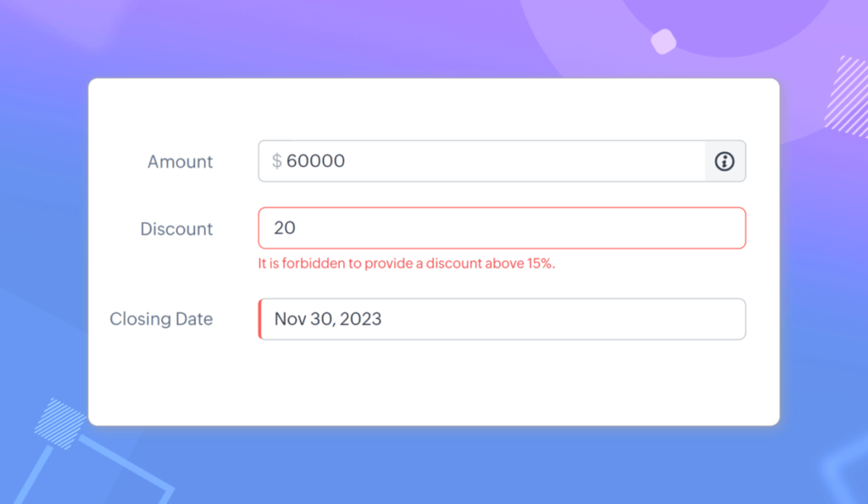Viewport: 868px width, 504px height.
Task: Select the Discount input showing 20
Action: tap(500, 227)
